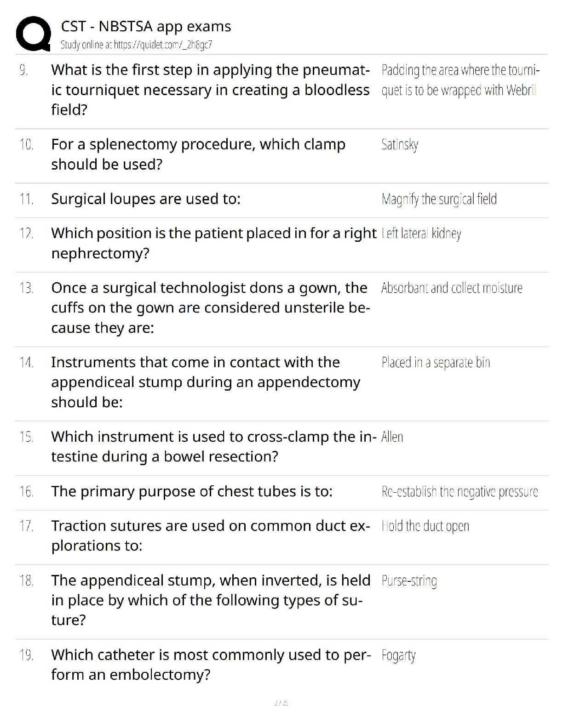Viewport: 563px width, 728px height.
Task: Click the Fogarty answer
Action: [x=398, y=655]
